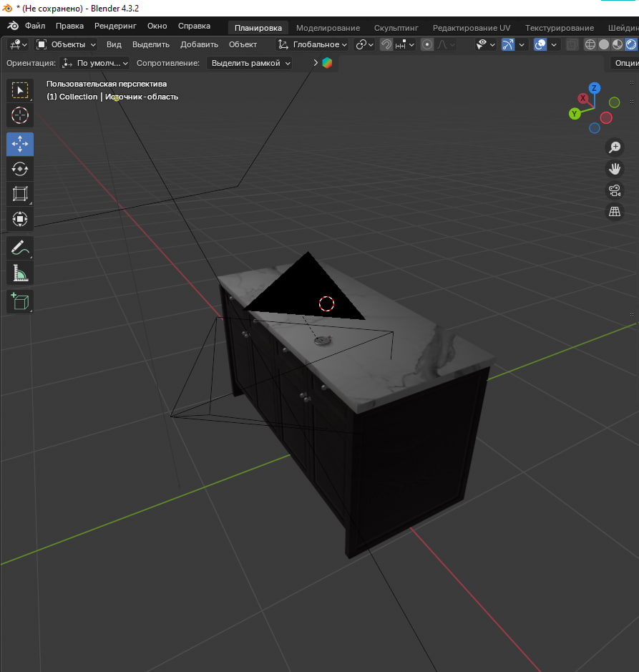Open the Выделить рамкой dropdown
Viewport: 639px width, 672px height.
(x=250, y=63)
